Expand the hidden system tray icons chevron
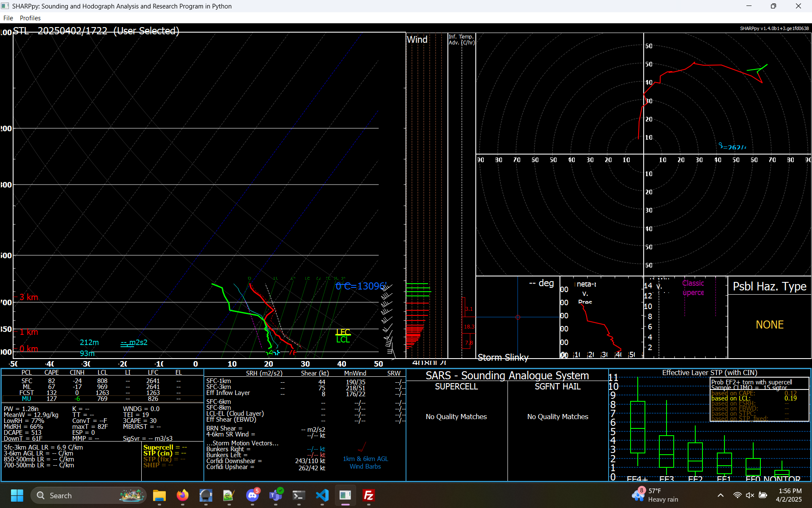The image size is (812, 508). pos(721,495)
